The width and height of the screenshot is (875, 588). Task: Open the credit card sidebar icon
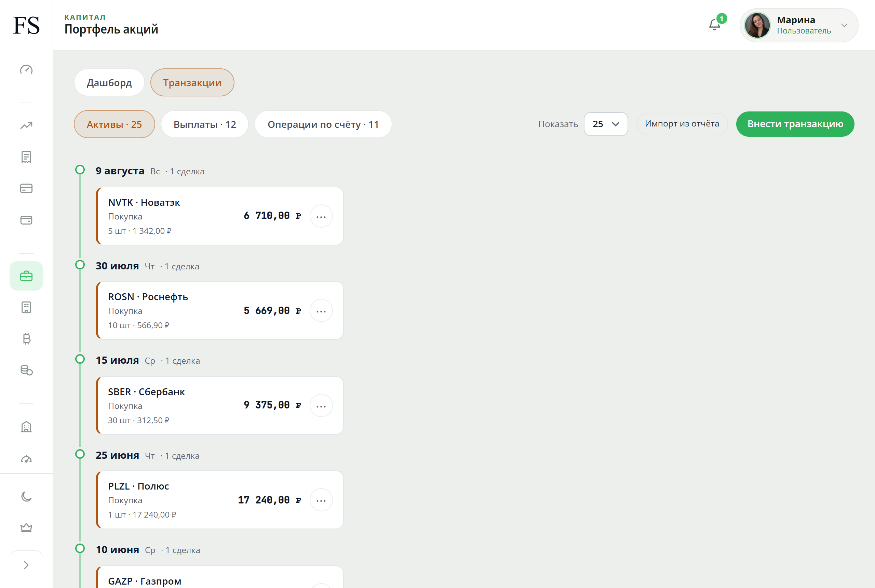[26, 188]
